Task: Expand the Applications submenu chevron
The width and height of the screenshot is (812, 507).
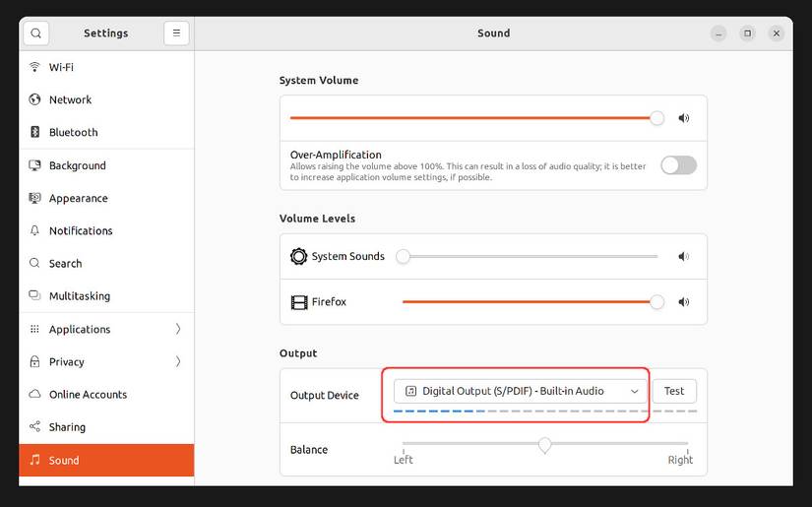Action: (178, 329)
